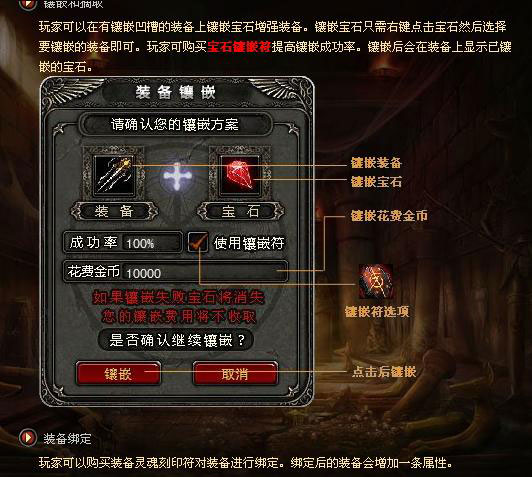532x477 pixels.
Task: Click the red 取消 cancel button
Action: coord(235,374)
